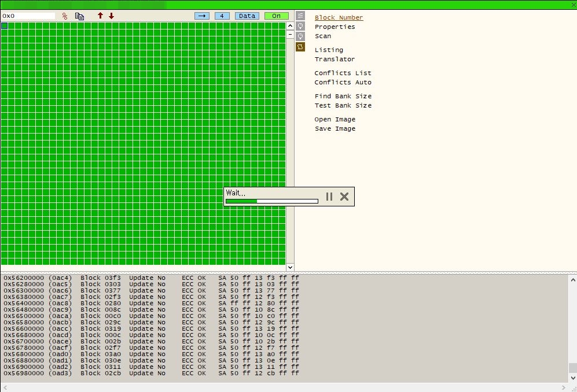This screenshot has width=577, height=392.
Task: Toggle the green On button
Action: [276, 16]
